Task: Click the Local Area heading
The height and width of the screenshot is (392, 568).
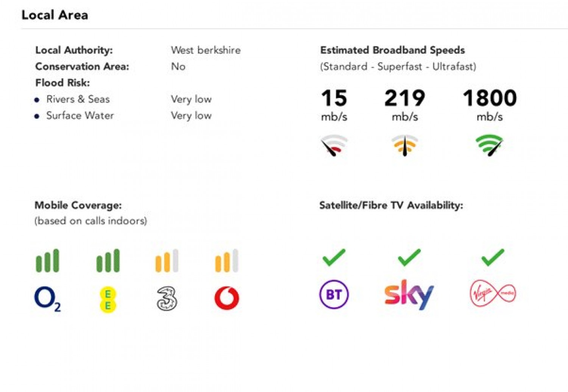Action: (55, 15)
